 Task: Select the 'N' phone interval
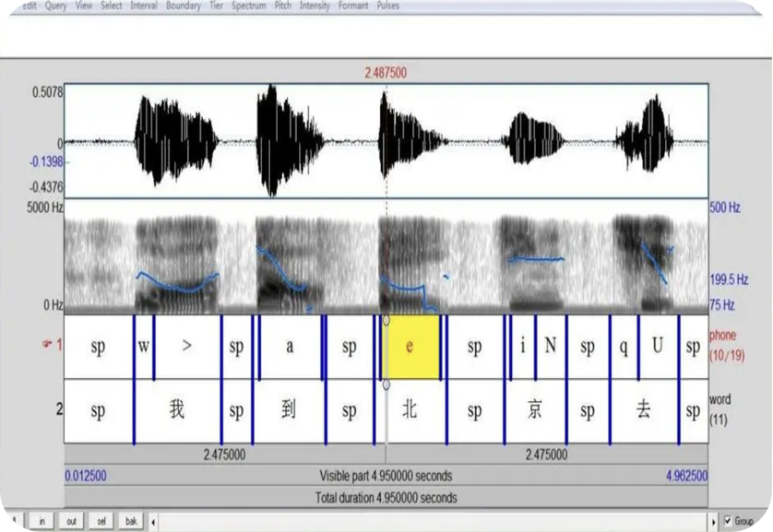click(x=551, y=347)
